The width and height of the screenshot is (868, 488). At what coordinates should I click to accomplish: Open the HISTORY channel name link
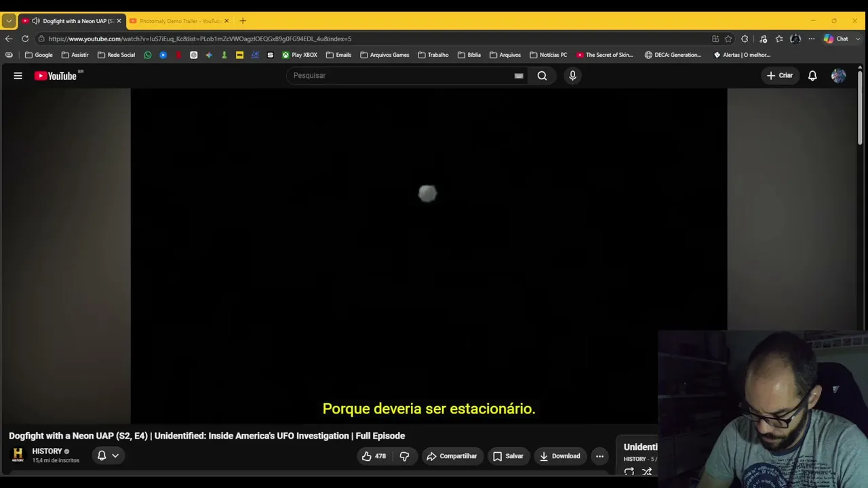pyautogui.click(x=47, y=451)
